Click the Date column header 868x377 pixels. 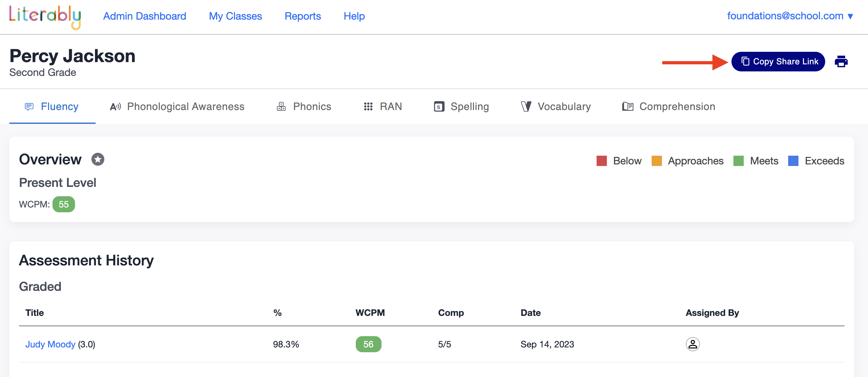[x=531, y=313]
